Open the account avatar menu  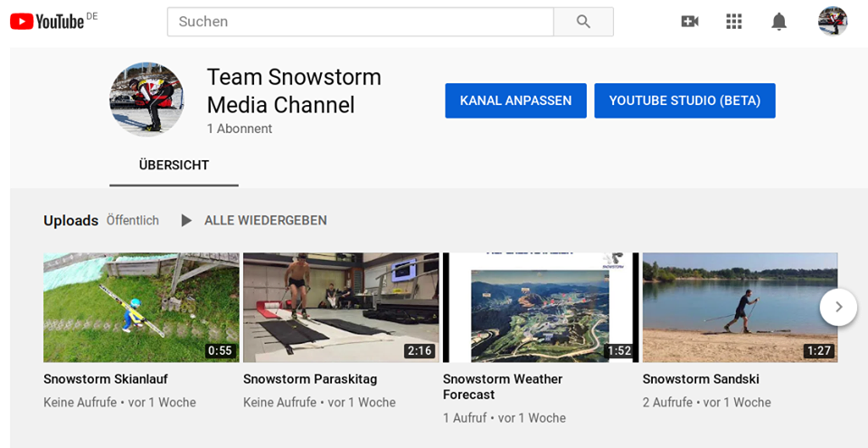(833, 21)
